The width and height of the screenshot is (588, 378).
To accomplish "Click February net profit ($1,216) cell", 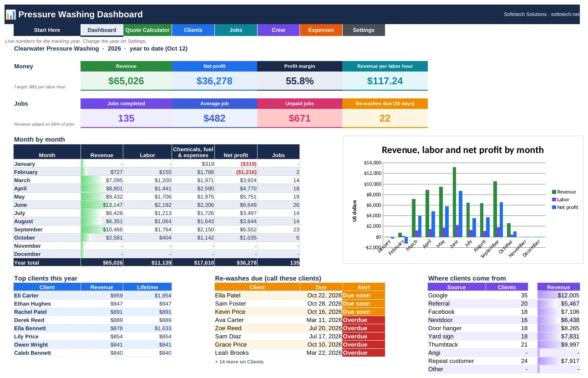I will click(236, 172).
